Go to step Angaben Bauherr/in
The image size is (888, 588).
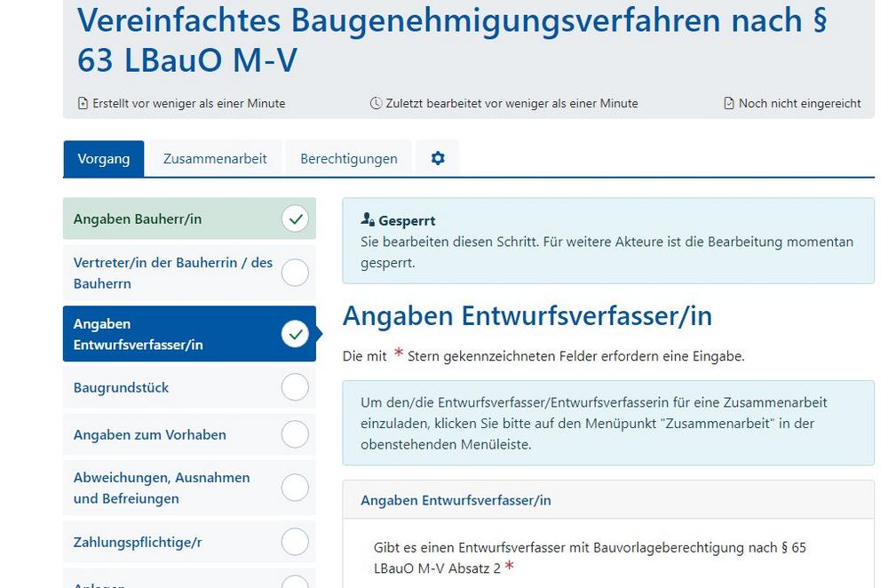pos(138,219)
